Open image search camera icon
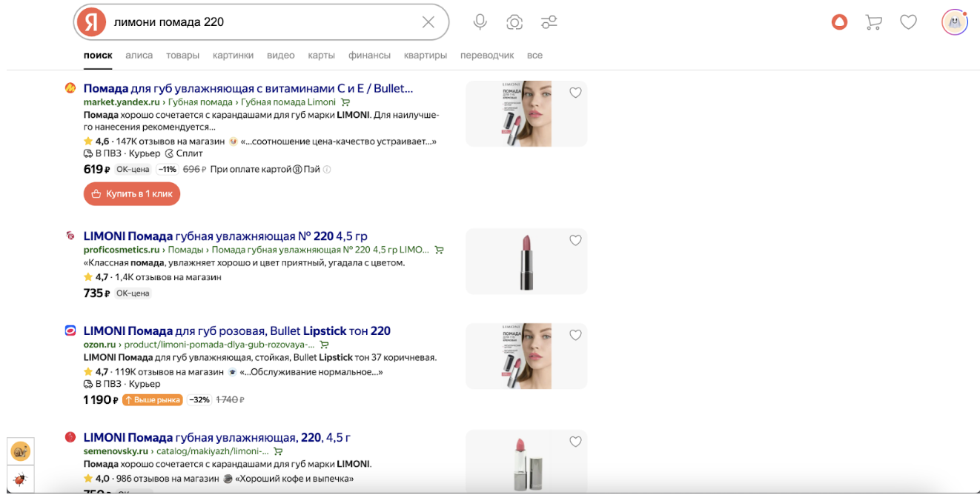 514,22
